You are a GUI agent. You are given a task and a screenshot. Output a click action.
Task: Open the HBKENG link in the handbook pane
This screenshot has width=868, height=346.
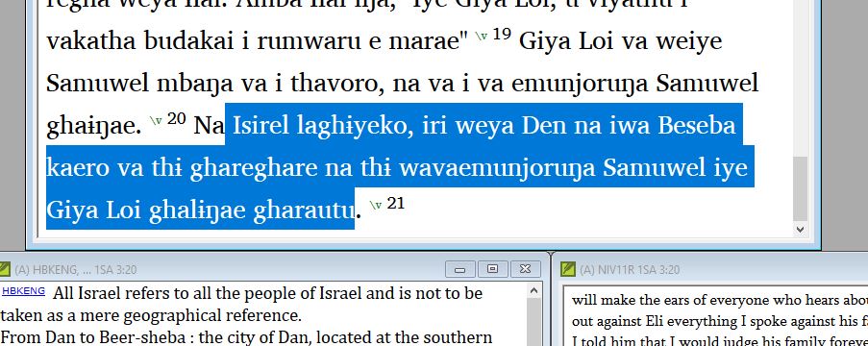(x=23, y=290)
